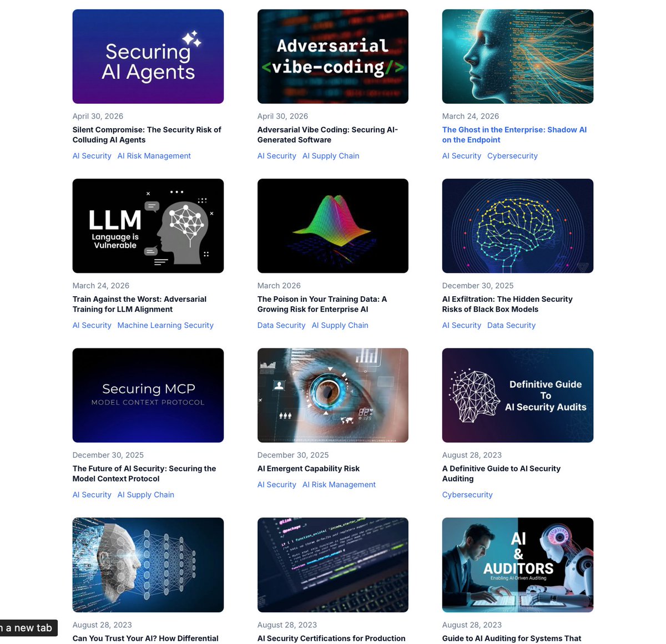666x644 pixels.
Task: Click Cybersecurity tag under Ghost in the Enterprise
Action: point(512,156)
